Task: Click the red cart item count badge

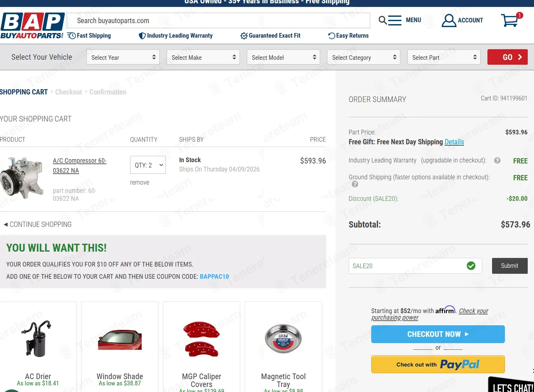Action: (519, 15)
